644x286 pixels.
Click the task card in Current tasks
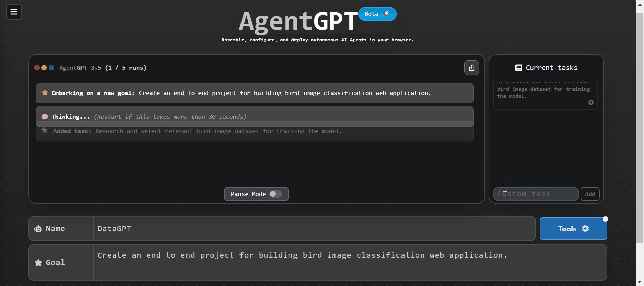pos(545,95)
